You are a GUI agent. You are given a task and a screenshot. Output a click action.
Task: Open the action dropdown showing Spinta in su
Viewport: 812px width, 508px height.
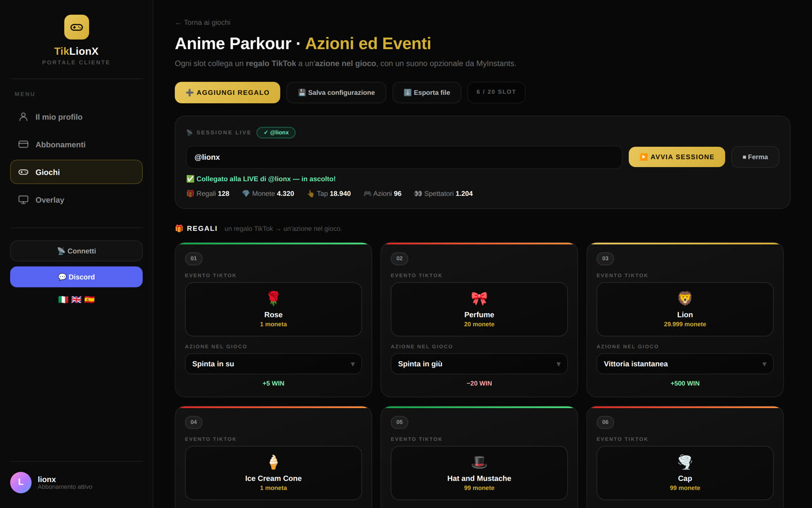[x=273, y=364]
